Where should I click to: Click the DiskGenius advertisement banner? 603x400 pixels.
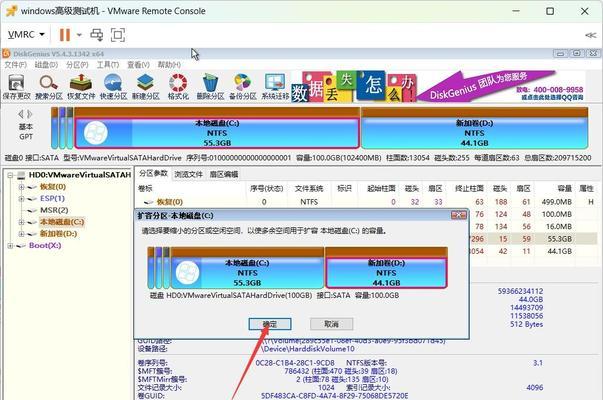pyautogui.click(x=438, y=87)
